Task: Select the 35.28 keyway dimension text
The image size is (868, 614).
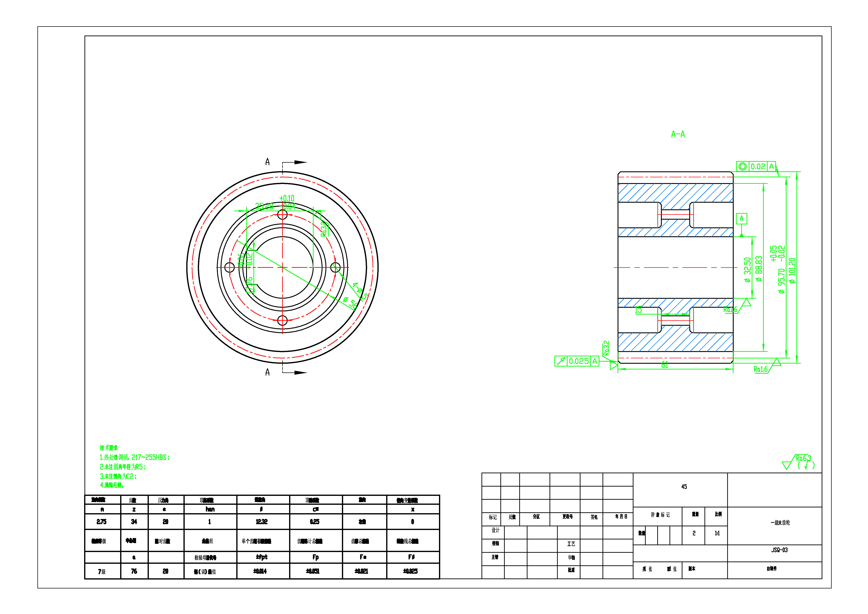Action: pyautogui.click(x=264, y=206)
